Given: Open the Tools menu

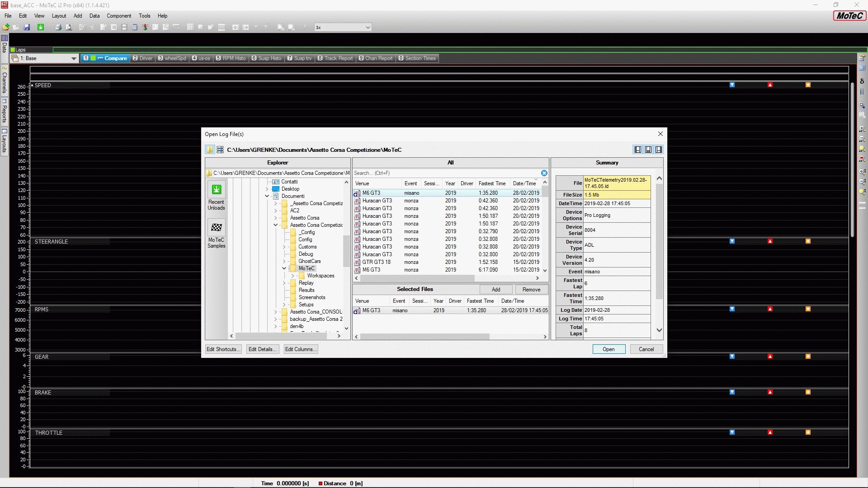Looking at the screenshot, I should [145, 16].
